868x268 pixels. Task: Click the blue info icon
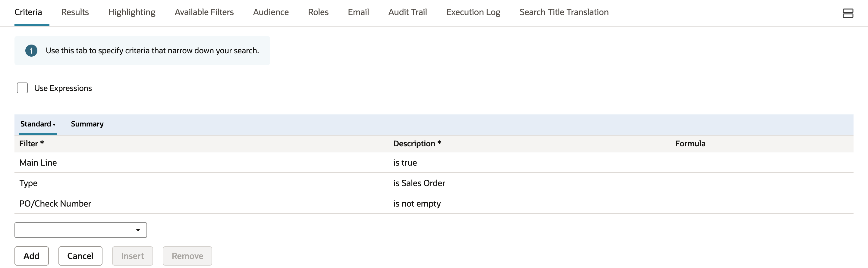31,51
